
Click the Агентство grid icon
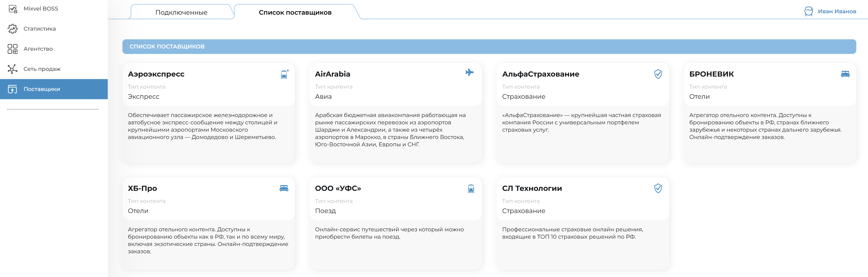coord(13,49)
